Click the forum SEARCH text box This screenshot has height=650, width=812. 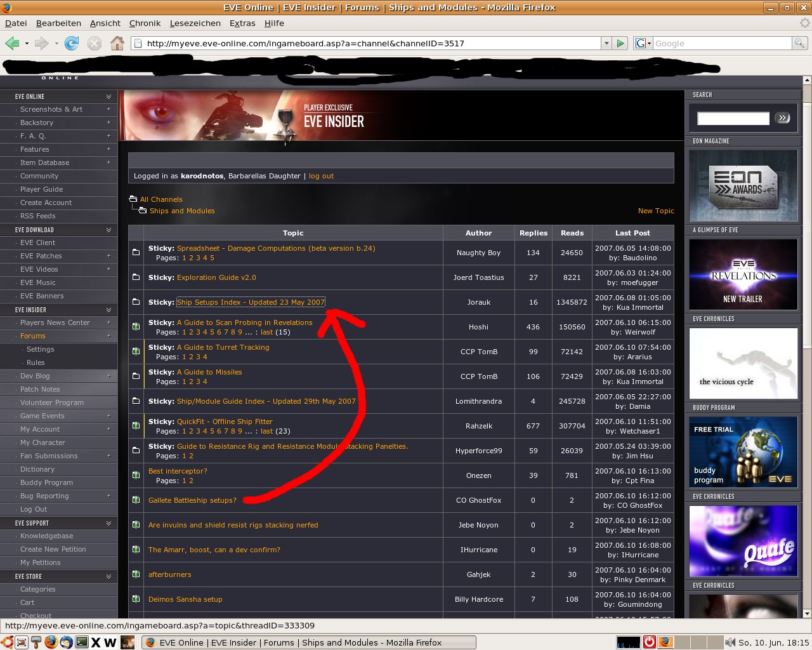pyautogui.click(x=733, y=118)
